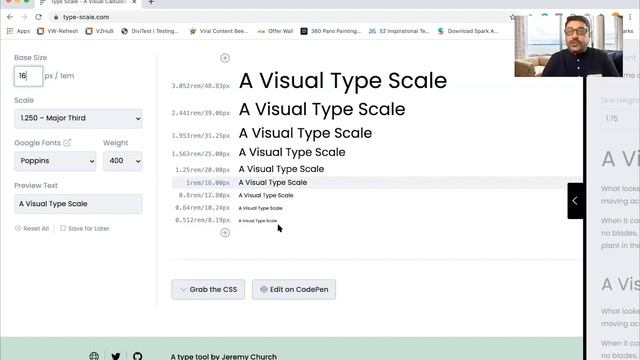
Task: Open the Google Fonts external link icon
Action: [67, 143]
